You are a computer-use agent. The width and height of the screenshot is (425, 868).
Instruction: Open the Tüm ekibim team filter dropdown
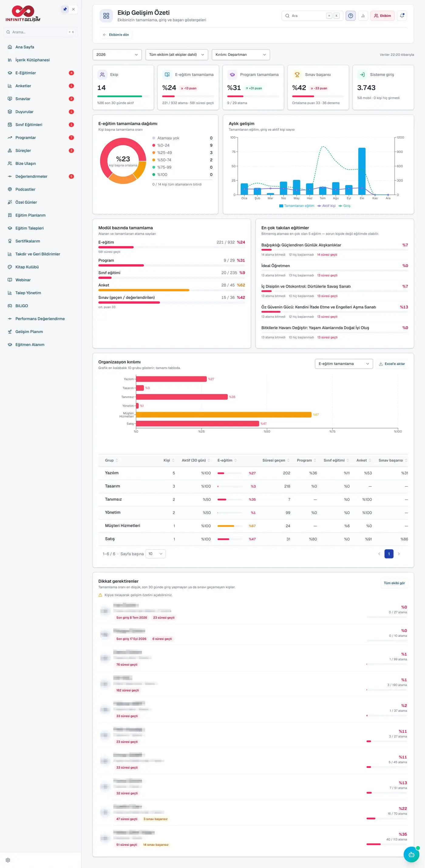pyautogui.click(x=177, y=55)
